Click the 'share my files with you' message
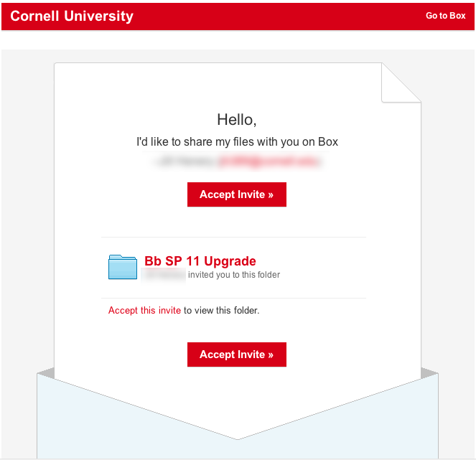476x460 pixels. (237, 141)
